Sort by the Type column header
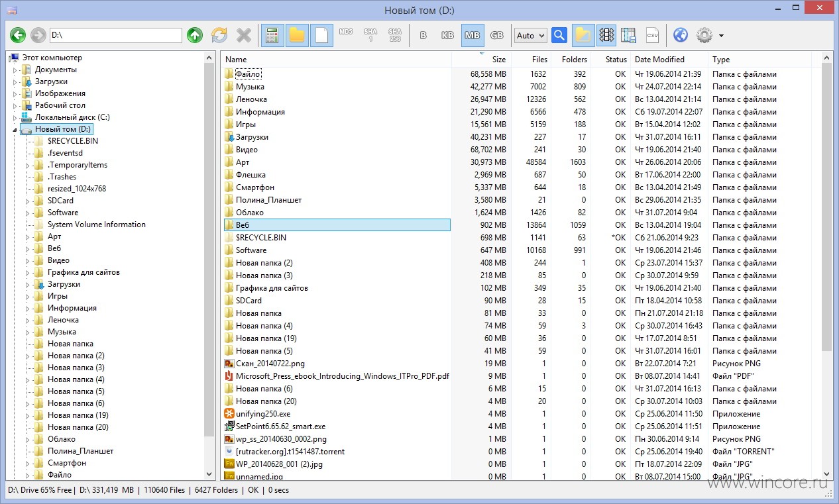This screenshot has height=504, width=839. 759,60
